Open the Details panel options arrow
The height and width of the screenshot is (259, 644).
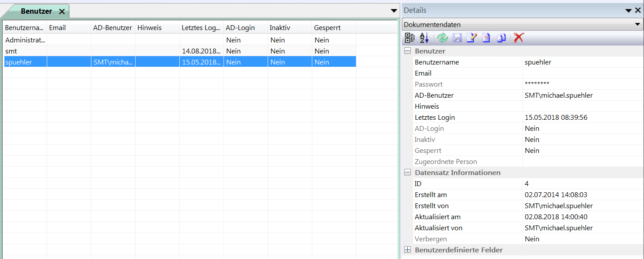click(629, 11)
